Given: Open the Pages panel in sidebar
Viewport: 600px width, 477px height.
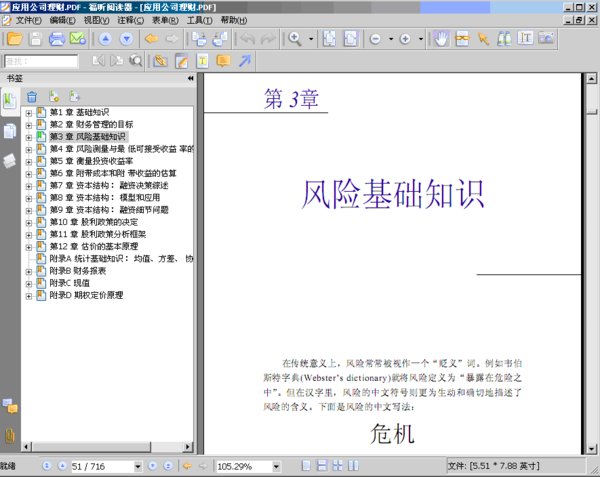Looking at the screenshot, I should coord(10,131).
